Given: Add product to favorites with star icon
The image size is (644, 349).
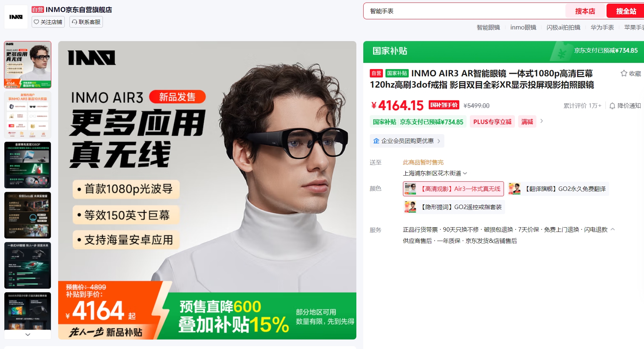Looking at the screenshot, I should tap(631, 73).
